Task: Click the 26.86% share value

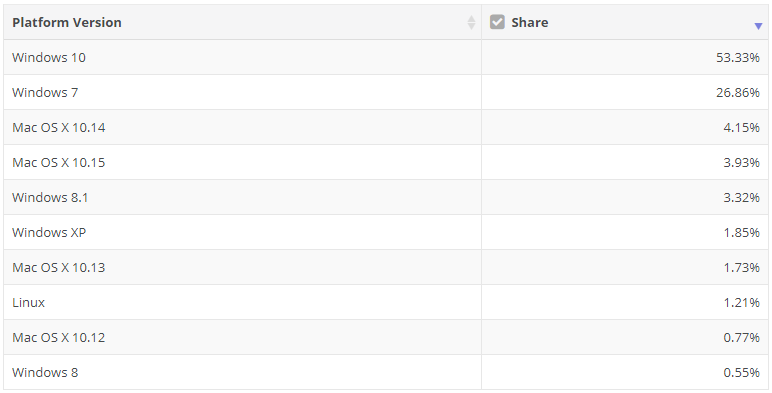Action: coord(738,93)
